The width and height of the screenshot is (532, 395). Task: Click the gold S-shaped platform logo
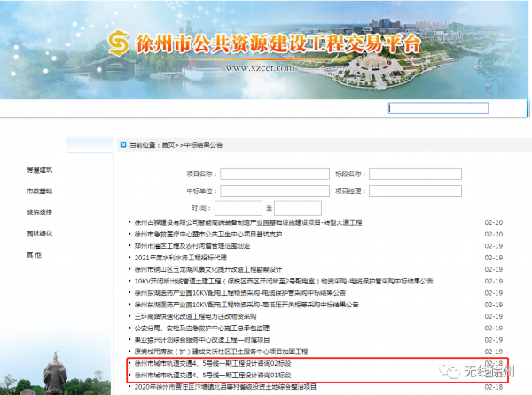point(119,43)
